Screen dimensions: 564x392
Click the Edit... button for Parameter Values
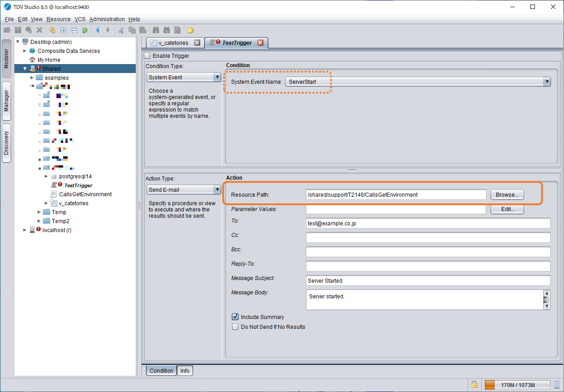(507, 209)
